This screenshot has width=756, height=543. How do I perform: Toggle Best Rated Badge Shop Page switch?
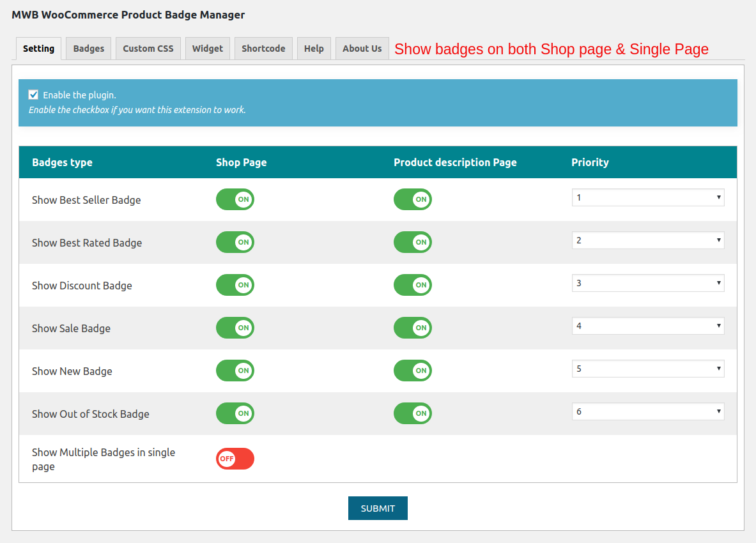(235, 242)
